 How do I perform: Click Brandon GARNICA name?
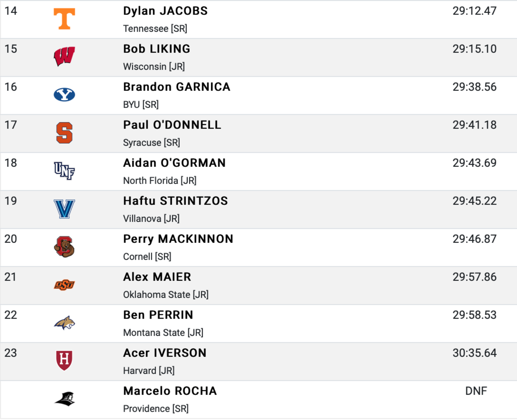point(177,87)
